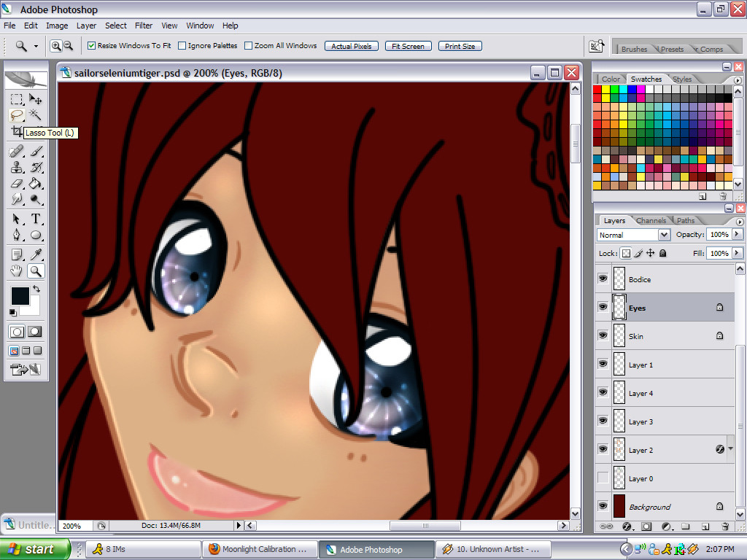The width and height of the screenshot is (747, 560).
Task: Open the Windows start menu
Action: coord(34,549)
